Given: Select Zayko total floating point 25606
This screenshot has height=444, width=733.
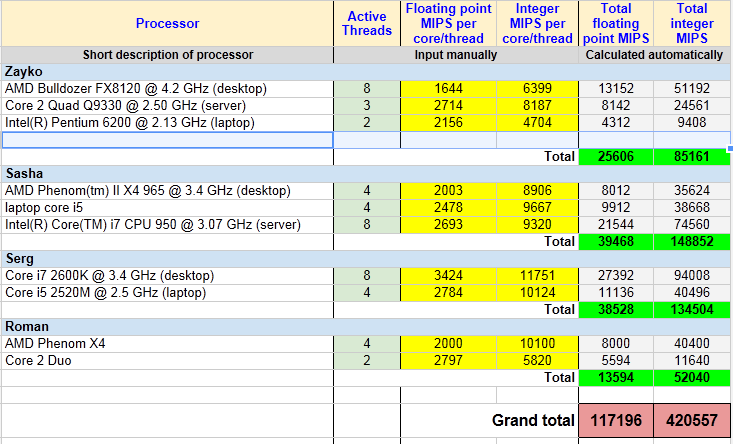Looking at the screenshot, I should (616, 157).
